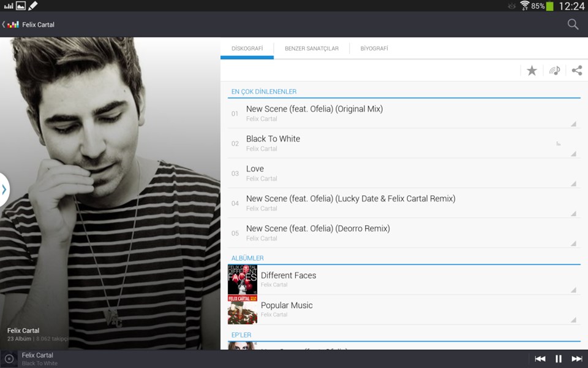
Task: Open options for Different Faces album
Action: (573, 290)
